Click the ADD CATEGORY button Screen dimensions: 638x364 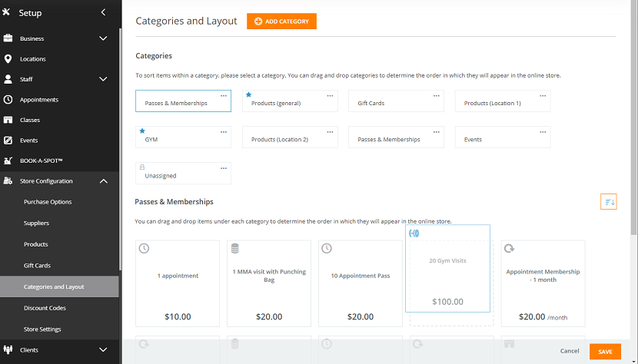coord(281,22)
